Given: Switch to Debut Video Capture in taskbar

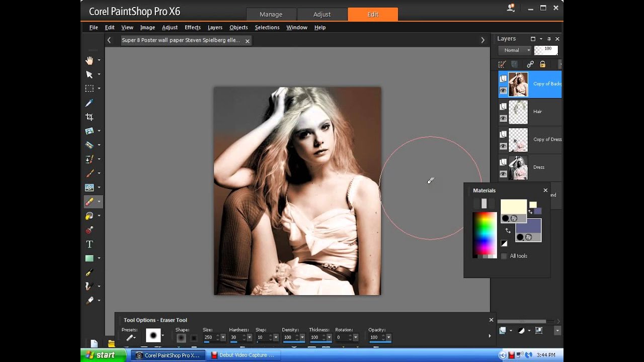Looking at the screenshot, I should [244, 355].
